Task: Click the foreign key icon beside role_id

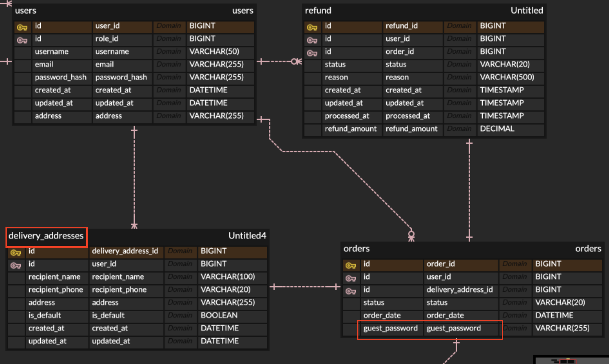Action: (22, 40)
